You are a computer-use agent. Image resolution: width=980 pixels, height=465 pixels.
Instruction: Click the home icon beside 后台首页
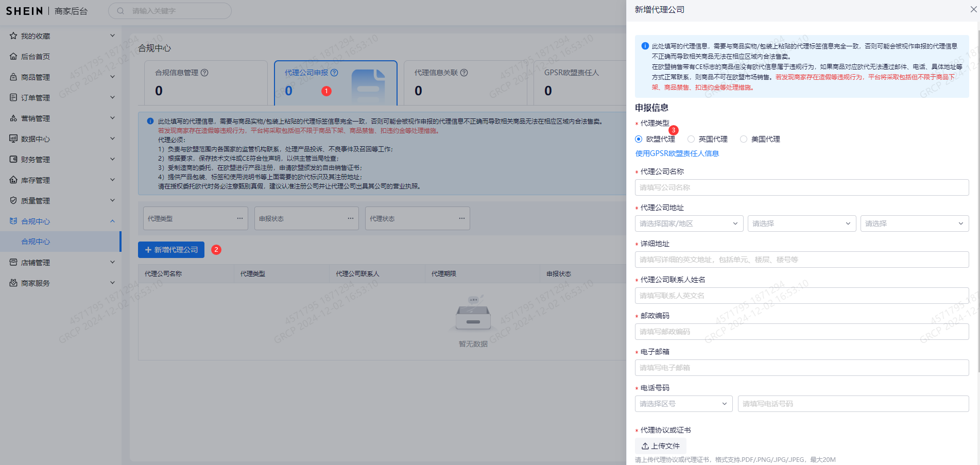(13, 56)
